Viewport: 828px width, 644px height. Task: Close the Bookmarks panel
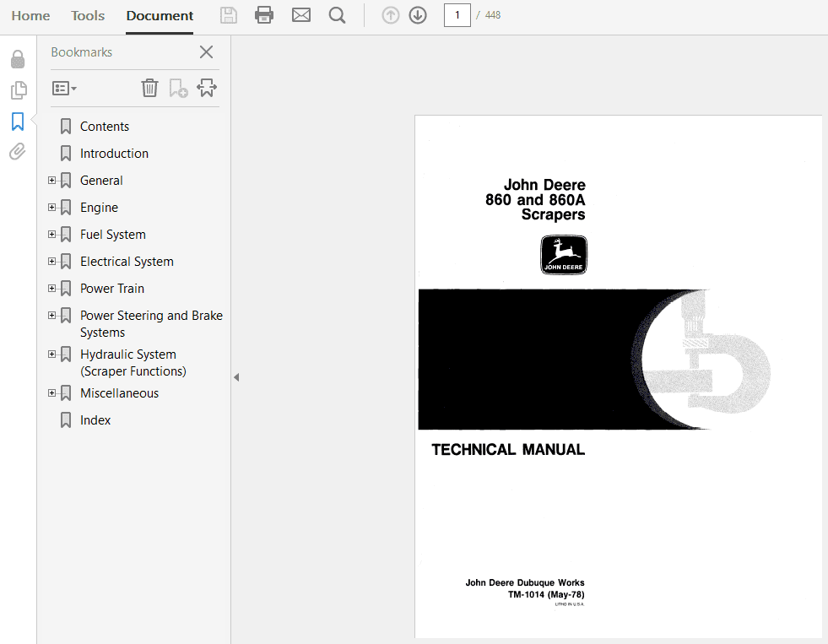[207, 51]
